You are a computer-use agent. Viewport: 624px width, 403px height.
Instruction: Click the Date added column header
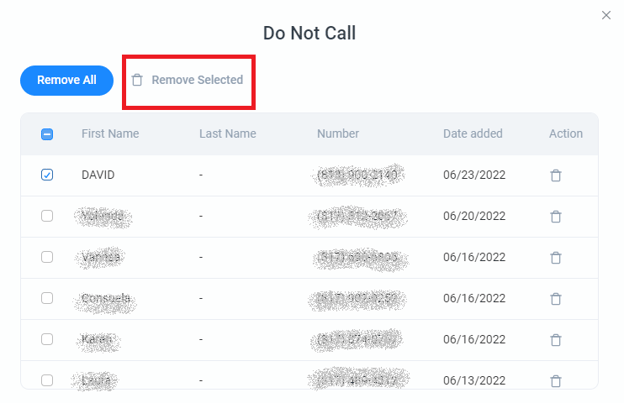click(x=473, y=134)
